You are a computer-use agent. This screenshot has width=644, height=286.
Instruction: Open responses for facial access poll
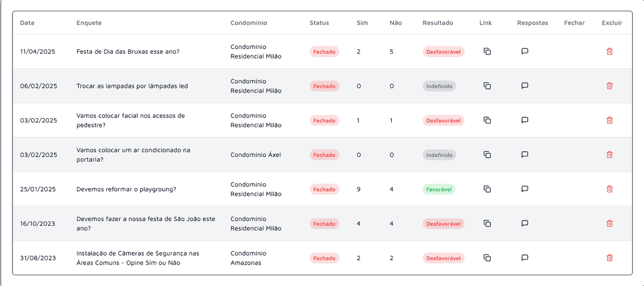click(525, 120)
